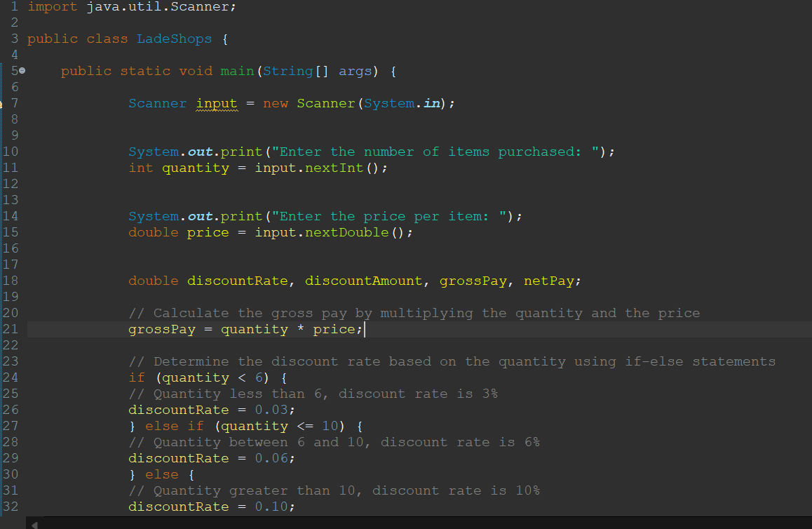The width and height of the screenshot is (812, 529).
Task: Collapse the main method fold marker
Action: click(x=22, y=72)
